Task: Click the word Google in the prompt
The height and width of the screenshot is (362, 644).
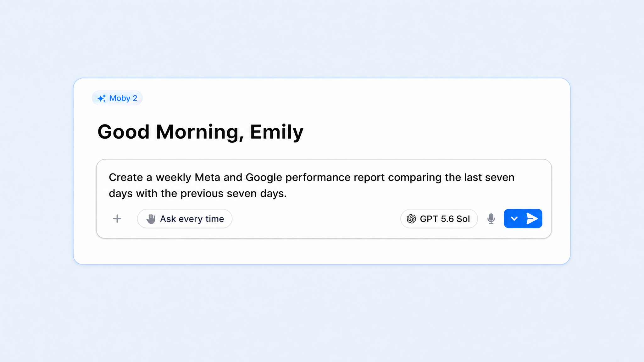Action: [264, 178]
